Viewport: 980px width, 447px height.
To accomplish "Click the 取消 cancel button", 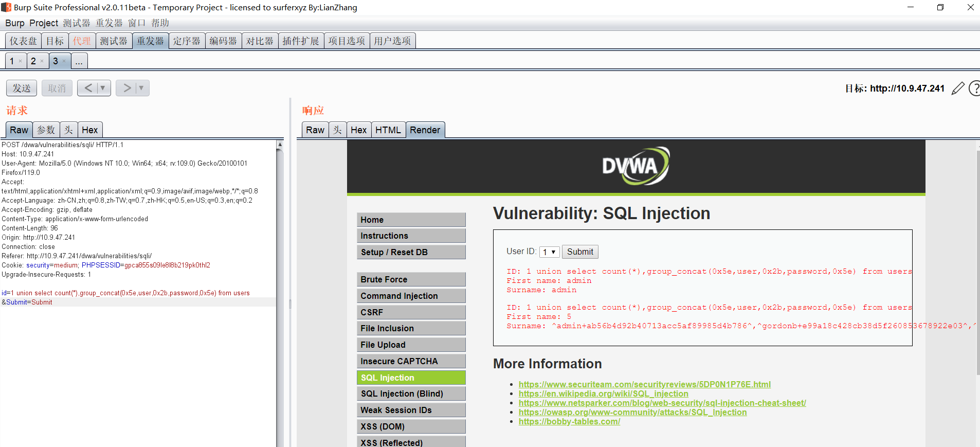I will coord(57,88).
